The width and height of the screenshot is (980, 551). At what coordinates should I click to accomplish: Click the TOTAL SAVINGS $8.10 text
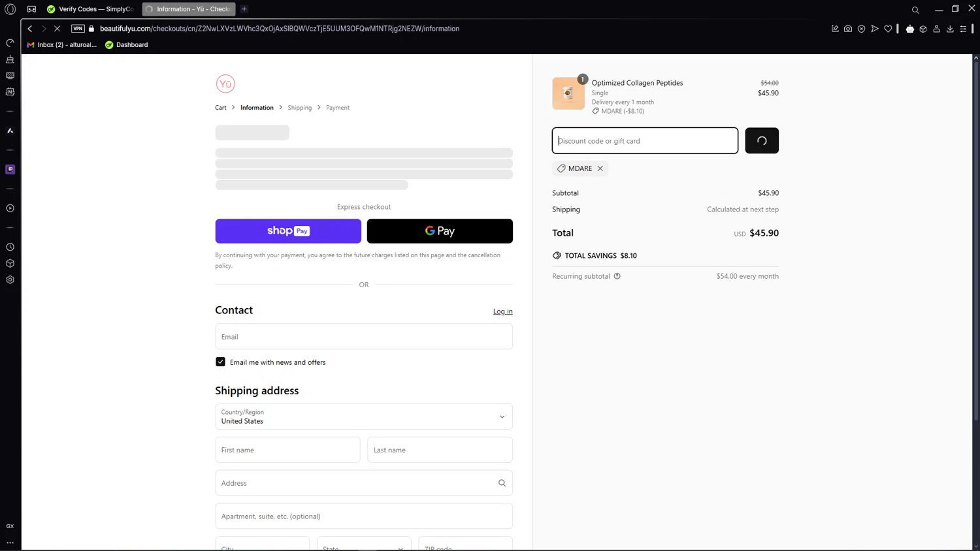[x=600, y=256]
